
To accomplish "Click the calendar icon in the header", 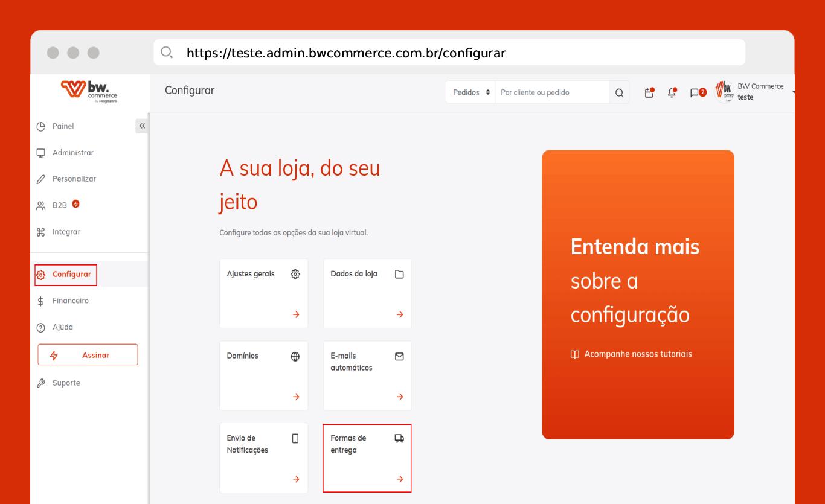I will [x=649, y=93].
